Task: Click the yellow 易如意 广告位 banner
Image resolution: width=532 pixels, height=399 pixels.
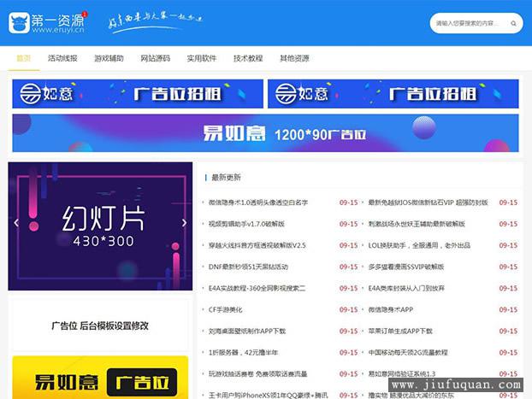Action: [100, 378]
